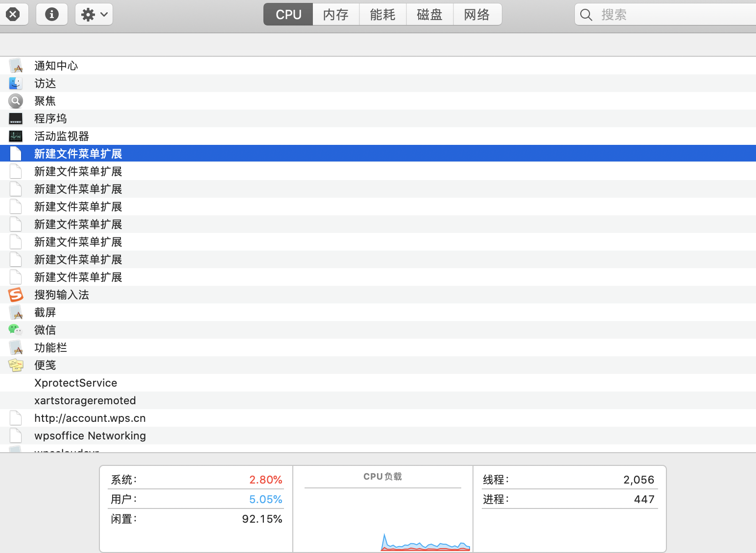This screenshot has height=553, width=756.
Task: Select the http://account.wps.cn process
Action: coord(90,418)
